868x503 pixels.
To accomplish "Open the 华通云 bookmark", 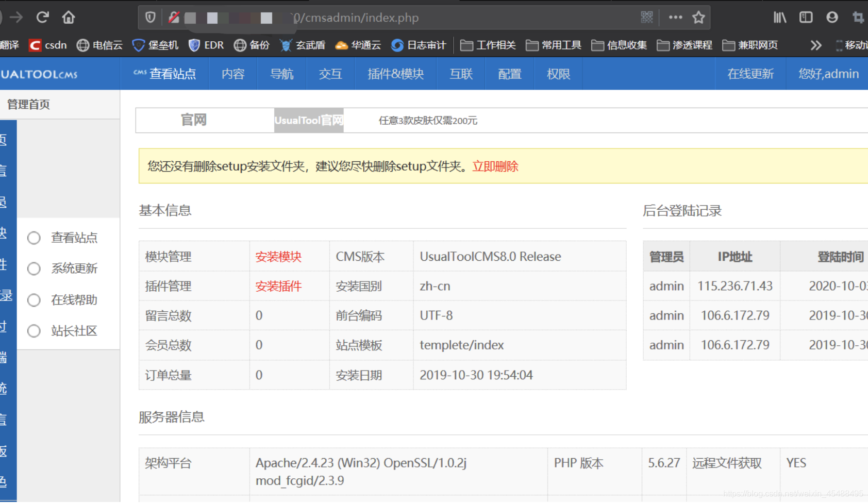I will pos(358,45).
